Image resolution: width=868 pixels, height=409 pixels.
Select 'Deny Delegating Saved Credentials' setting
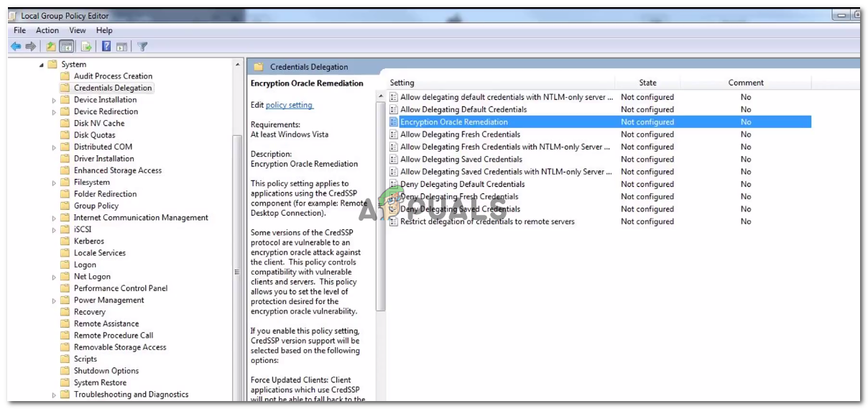coord(460,209)
